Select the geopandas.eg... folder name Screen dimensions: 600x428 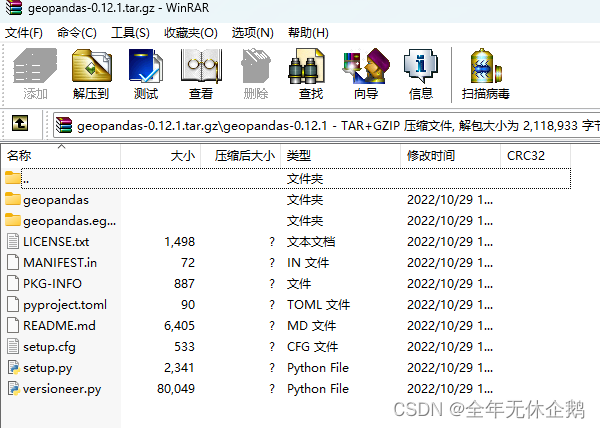(69, 221)
